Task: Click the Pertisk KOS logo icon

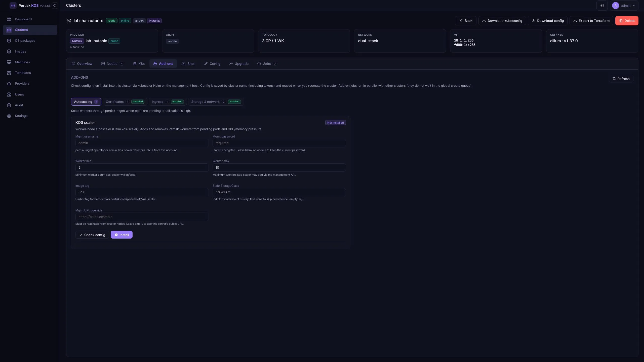Action: coord(13,6)
